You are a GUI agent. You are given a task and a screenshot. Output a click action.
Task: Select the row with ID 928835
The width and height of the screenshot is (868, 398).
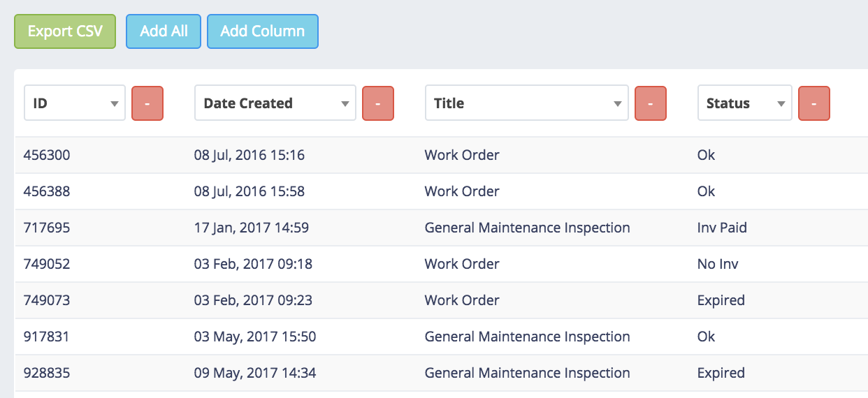coord(47,373)
